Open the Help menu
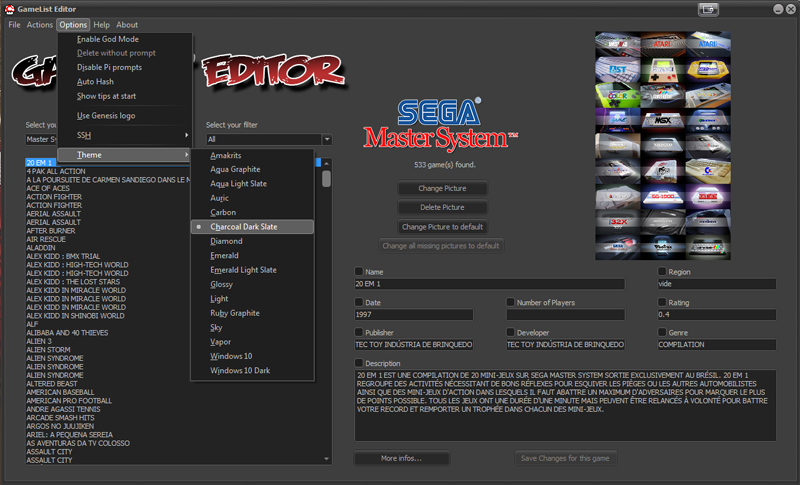800x485 pixels. point(102,24)
